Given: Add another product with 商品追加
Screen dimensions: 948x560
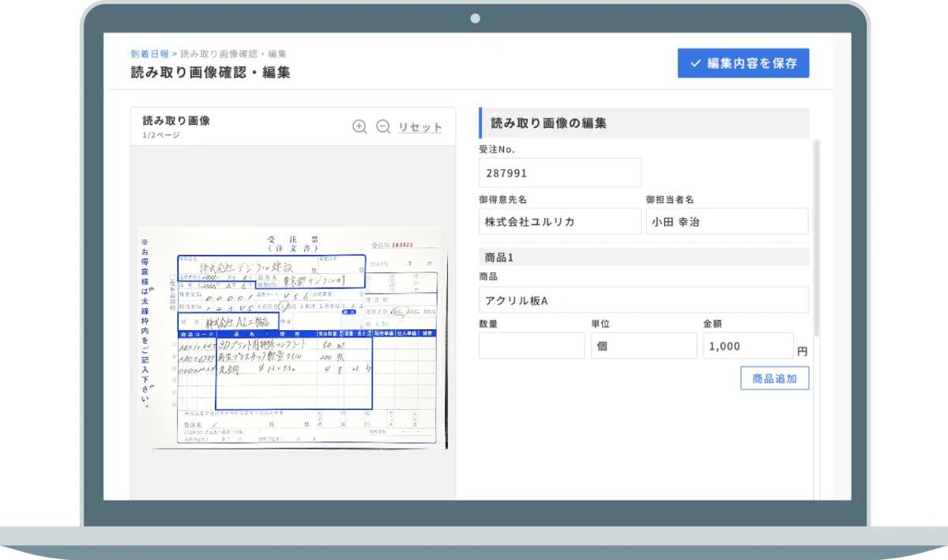Looking at the screenshot, I should pyautogui.click(x=774, y=378).
